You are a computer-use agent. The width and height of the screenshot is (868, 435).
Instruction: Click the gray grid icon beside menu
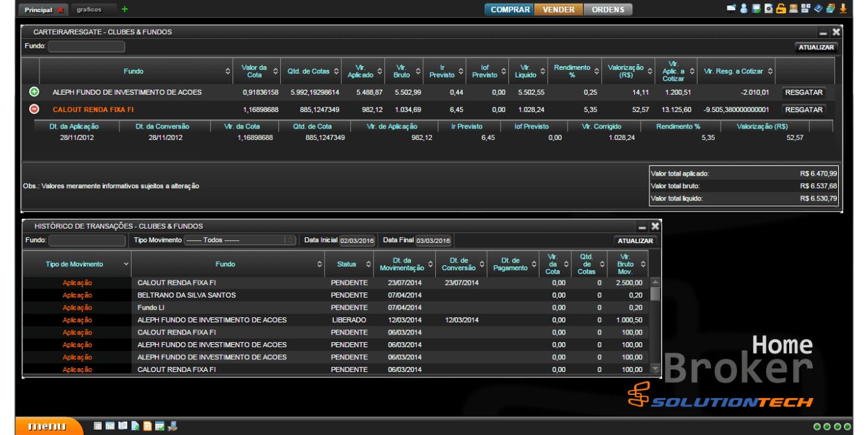(x=98, y=426)
